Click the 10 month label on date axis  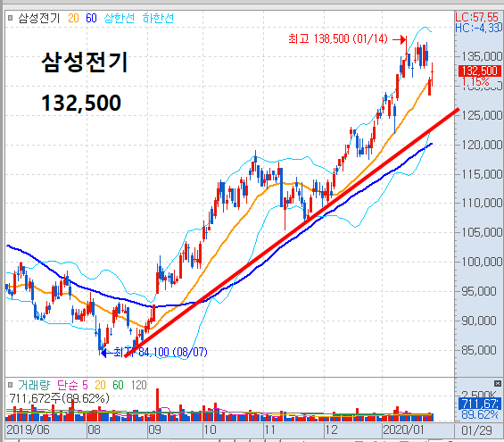click(x=210, y=429)
